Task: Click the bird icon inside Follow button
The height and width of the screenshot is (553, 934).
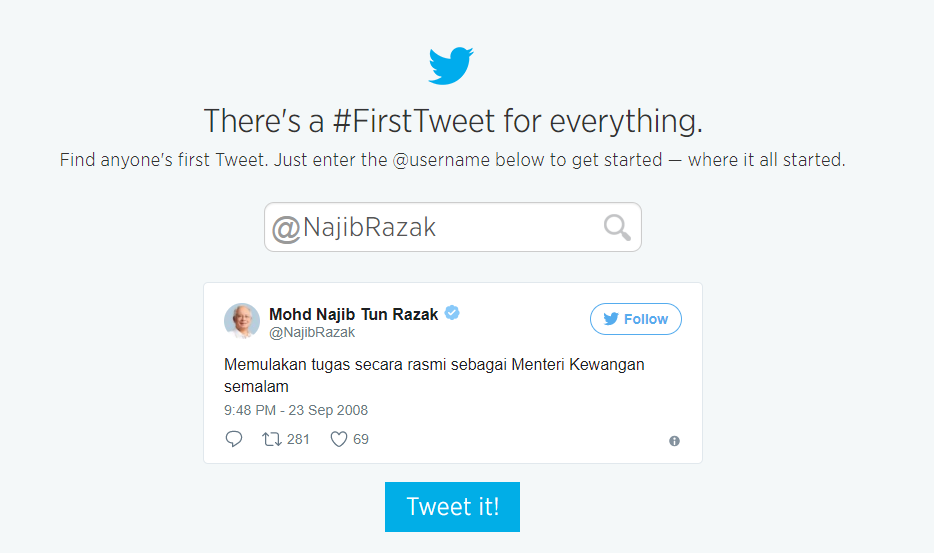Action: point(611,319)
